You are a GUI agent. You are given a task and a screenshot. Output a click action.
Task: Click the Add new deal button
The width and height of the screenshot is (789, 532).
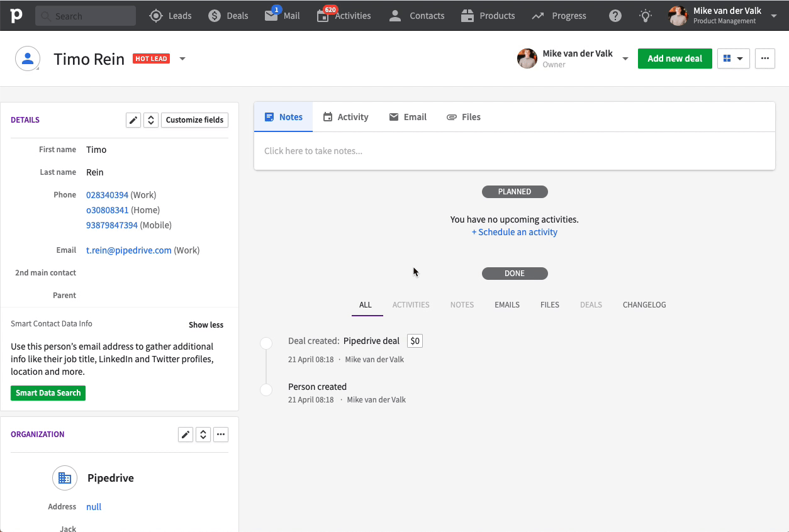674,58
